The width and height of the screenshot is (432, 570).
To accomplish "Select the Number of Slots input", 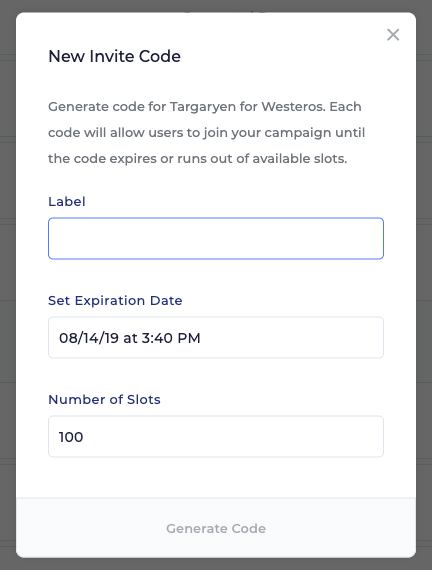I will point(216,436).
